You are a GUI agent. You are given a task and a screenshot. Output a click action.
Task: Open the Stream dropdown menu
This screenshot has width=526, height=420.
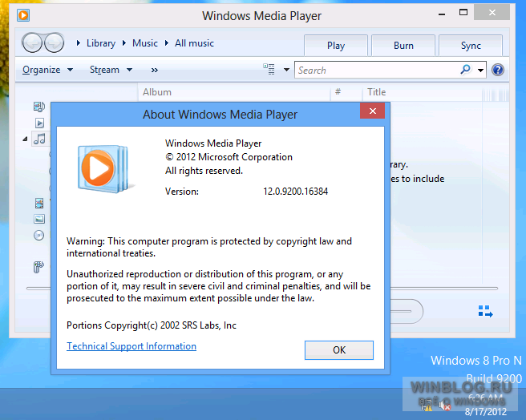click(x=111, y=70)
